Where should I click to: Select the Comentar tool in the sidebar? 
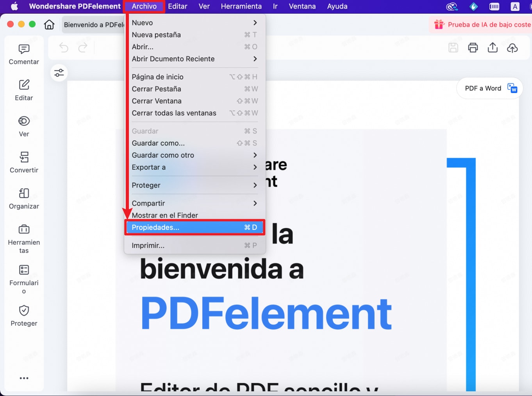click(x=24, y=54)
